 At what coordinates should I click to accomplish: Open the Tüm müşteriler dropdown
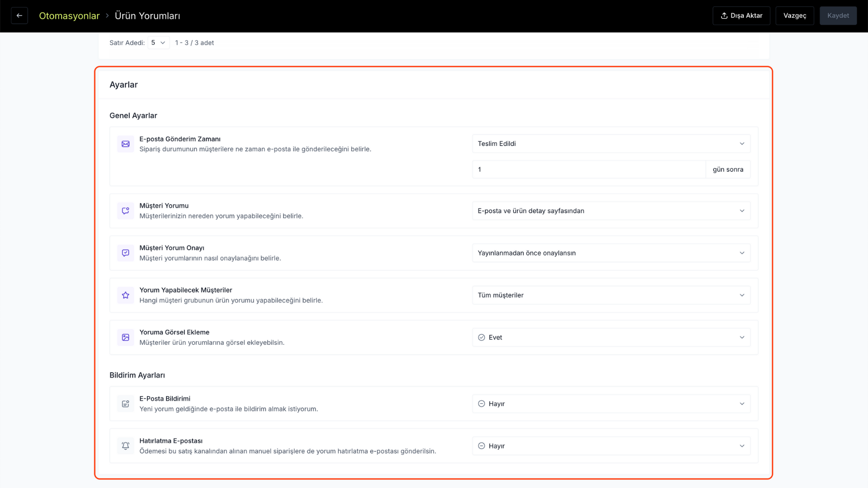[x=611, y=295]
